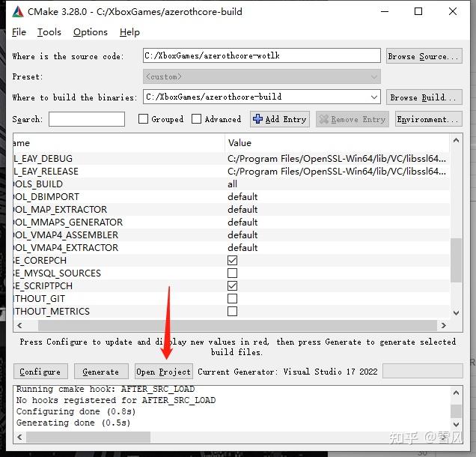Viewport: 476px width, 457px height.
Task: Enable the Advanced checkbox
Action: click(197, 119)
